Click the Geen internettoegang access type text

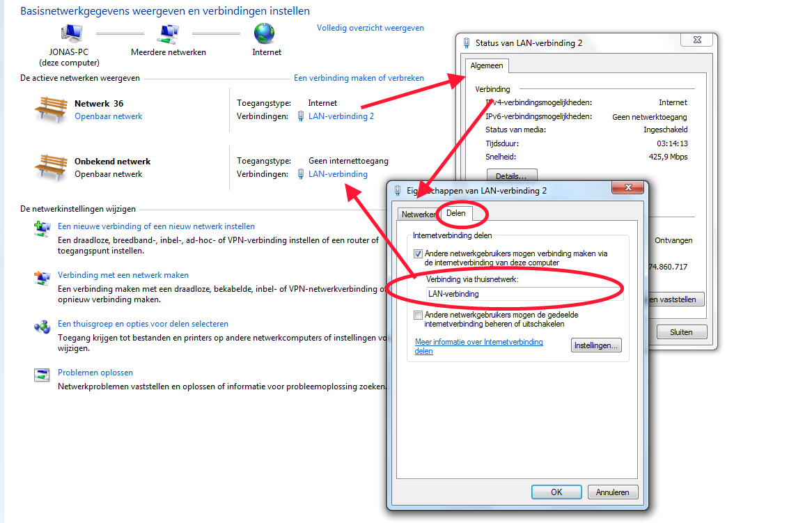click(348, 161)
